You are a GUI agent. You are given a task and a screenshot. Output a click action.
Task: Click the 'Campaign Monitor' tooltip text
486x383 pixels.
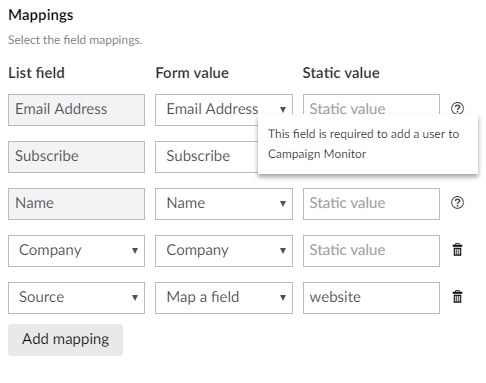[317, 154]
